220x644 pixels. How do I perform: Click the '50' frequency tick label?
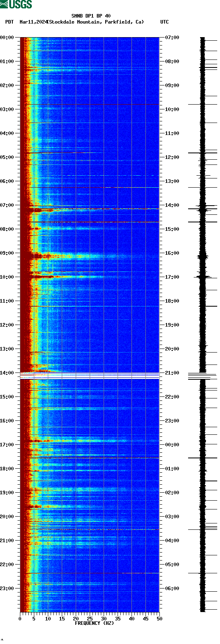pos(159,619)
